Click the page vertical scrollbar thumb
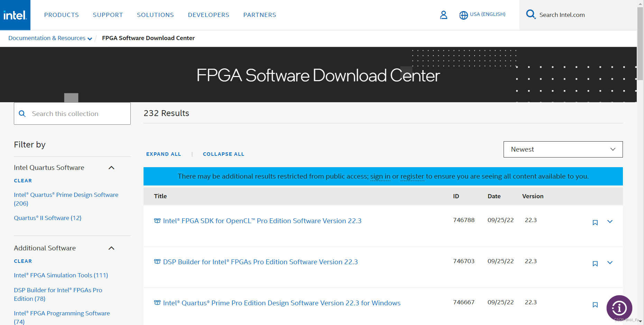Image resolution: width=644 pixels, height=325 pixels. click(640, 44)
